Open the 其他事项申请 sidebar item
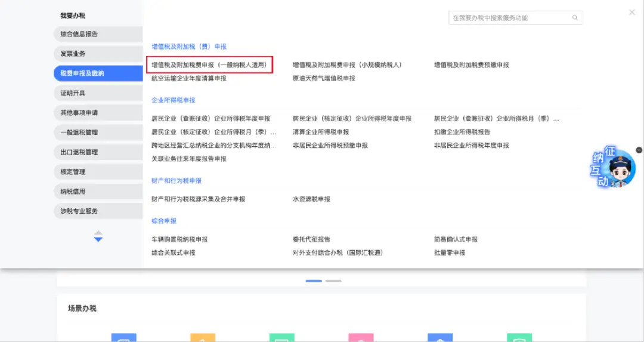 (98, 113)
